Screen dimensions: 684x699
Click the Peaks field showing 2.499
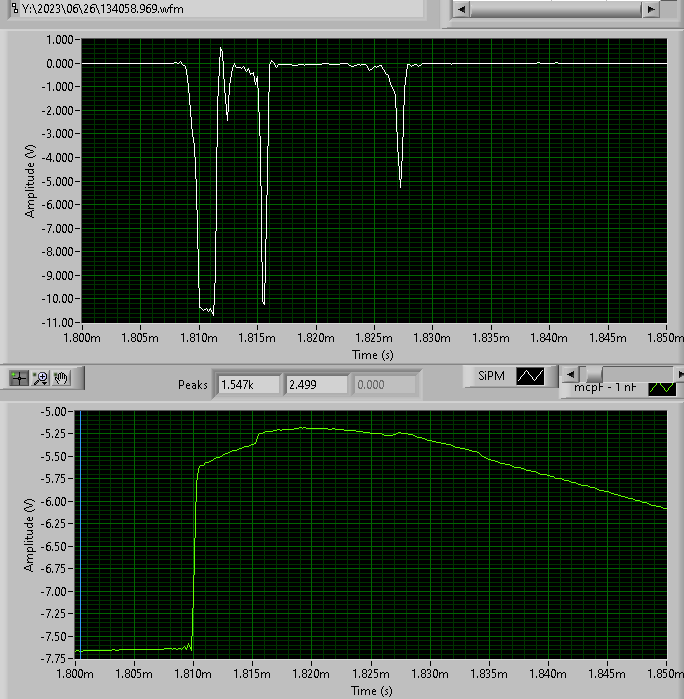317,384
